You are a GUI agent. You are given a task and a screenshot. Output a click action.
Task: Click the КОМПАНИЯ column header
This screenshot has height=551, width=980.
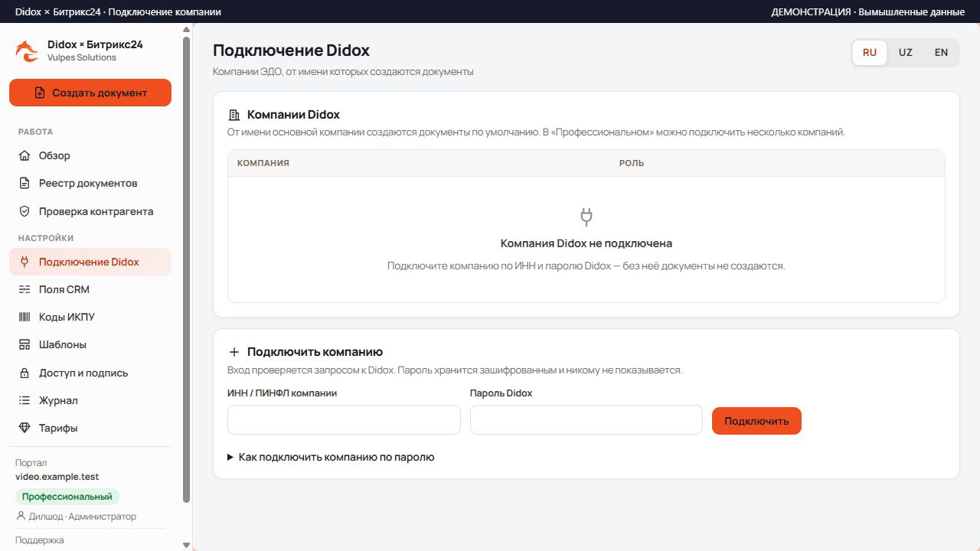(263, 163)
